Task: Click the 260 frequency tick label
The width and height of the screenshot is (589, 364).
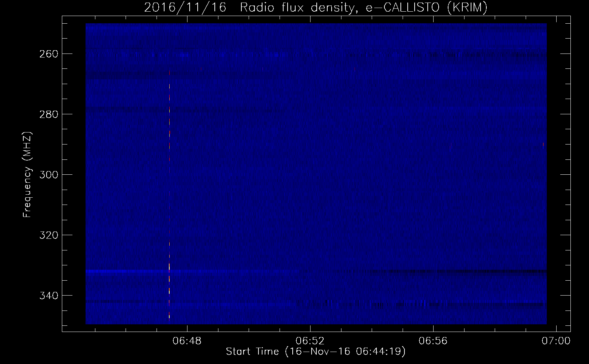Action: tap(48, 54)
